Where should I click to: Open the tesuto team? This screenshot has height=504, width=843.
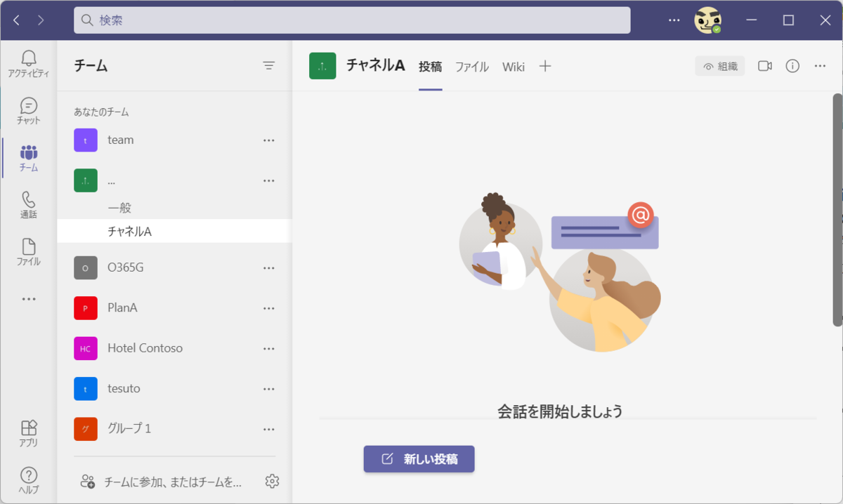click(x=174, y=389)
